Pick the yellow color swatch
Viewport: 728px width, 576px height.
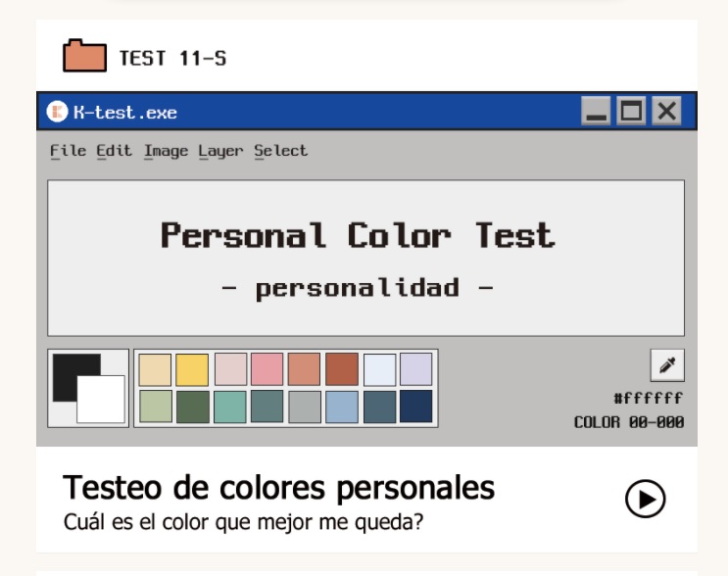click(192, 369)
